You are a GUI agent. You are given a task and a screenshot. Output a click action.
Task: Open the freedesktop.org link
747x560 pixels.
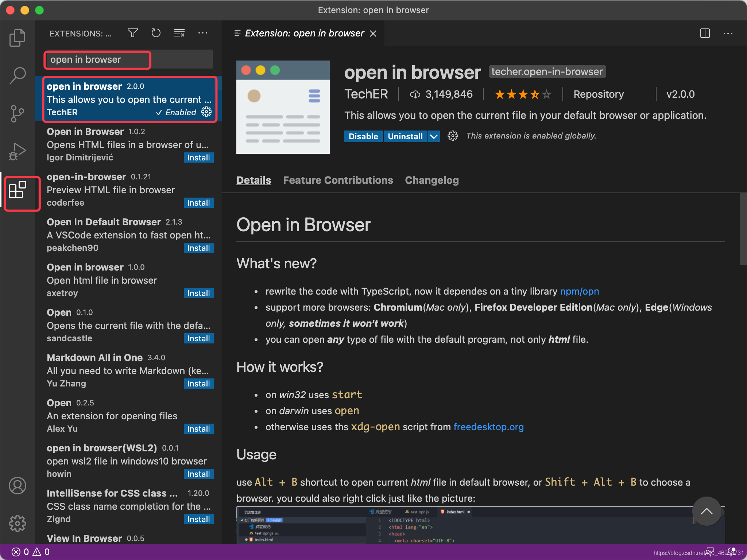pyautogui.click(x=488, y=427)
